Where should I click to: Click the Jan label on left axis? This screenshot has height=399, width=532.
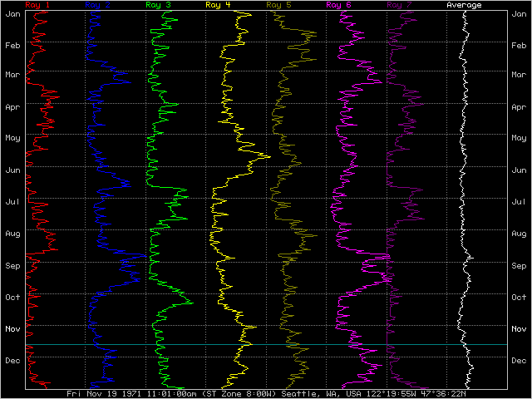(x=12, y=13)
